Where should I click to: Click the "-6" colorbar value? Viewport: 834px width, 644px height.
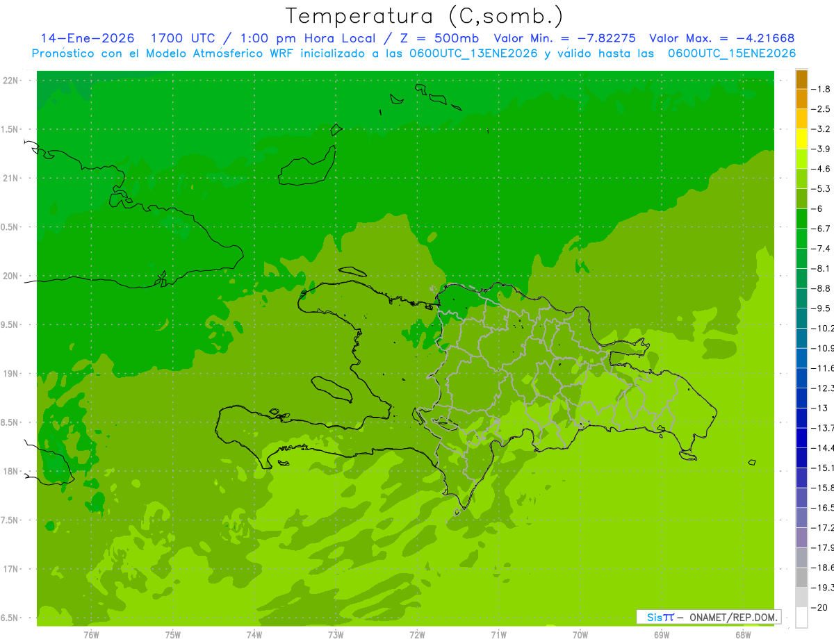click(817, 209)
